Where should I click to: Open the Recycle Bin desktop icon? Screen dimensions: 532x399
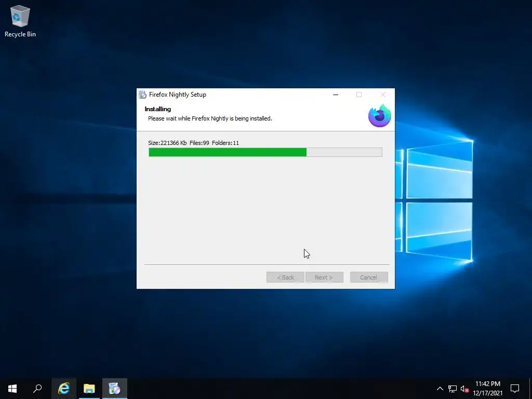20,21
